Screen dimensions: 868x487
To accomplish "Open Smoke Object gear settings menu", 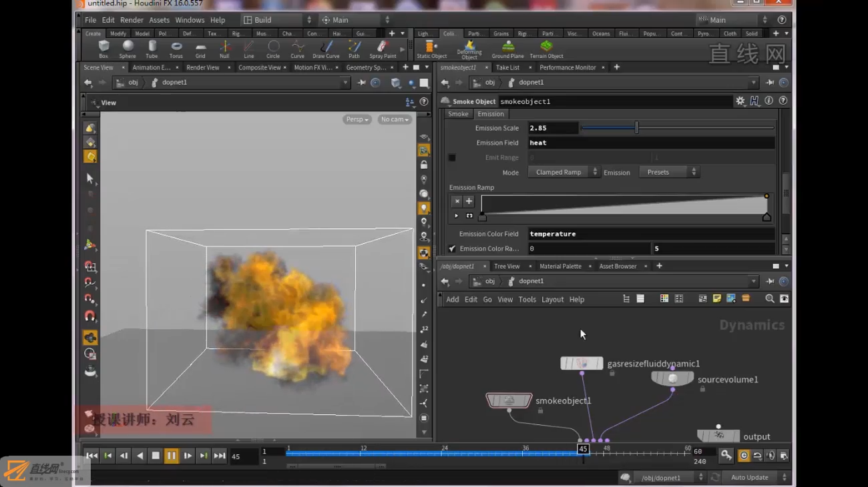I will click(x=740, y=101).
